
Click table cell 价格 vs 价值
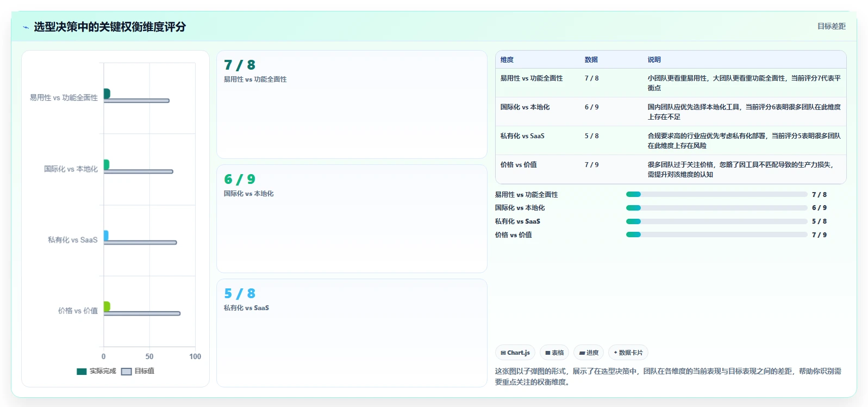[519, 165]
